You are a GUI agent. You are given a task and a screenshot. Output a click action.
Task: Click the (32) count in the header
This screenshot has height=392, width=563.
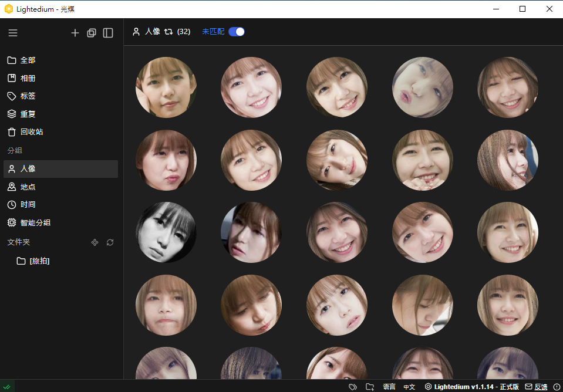point(184,32)
